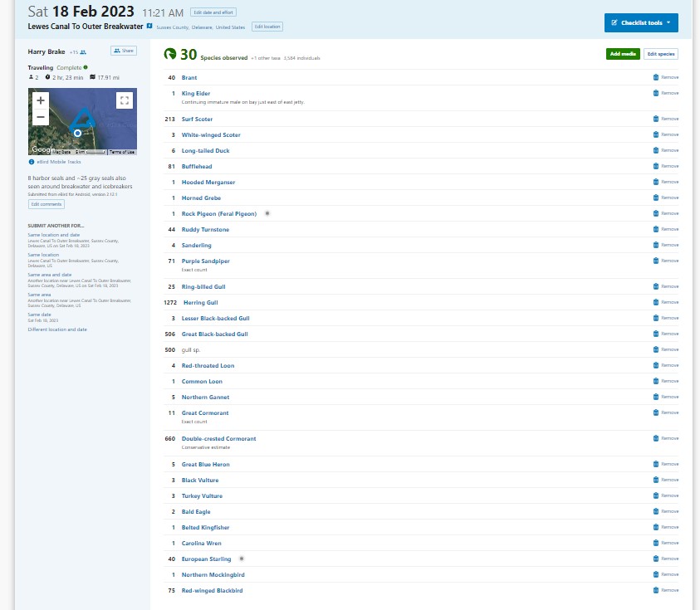This screenshot has width=700, height=610.
Task: Open the Purple Sandpiper species link
Action: coord(205,261)
